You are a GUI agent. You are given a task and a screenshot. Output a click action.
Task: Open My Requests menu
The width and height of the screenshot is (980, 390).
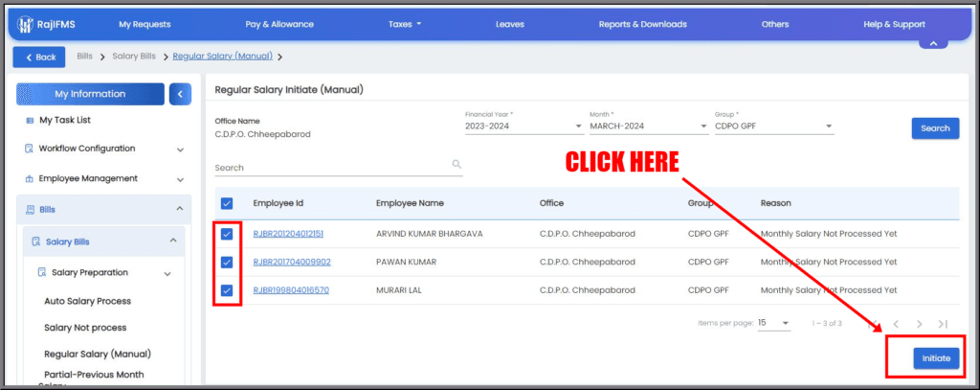145,24
